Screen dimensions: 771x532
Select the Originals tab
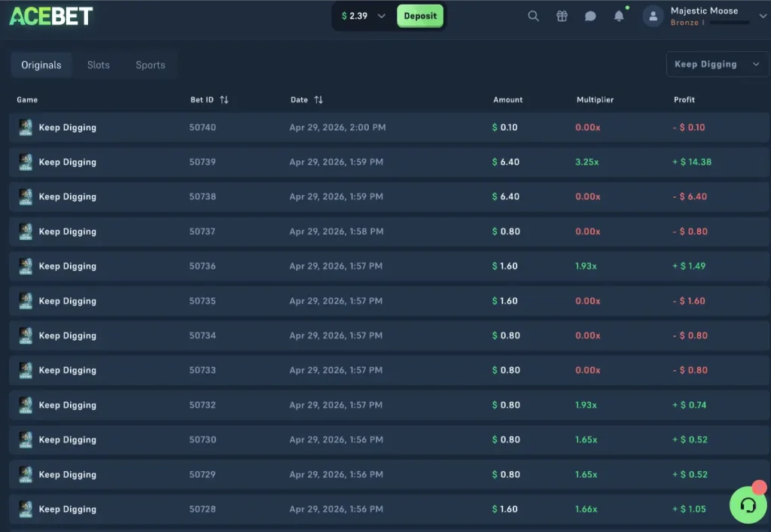click(x=41, y=65)
